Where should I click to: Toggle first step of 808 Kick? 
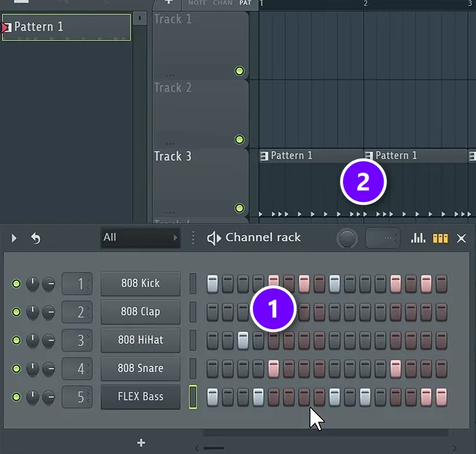pyautogui.click(x=212, y=284)
